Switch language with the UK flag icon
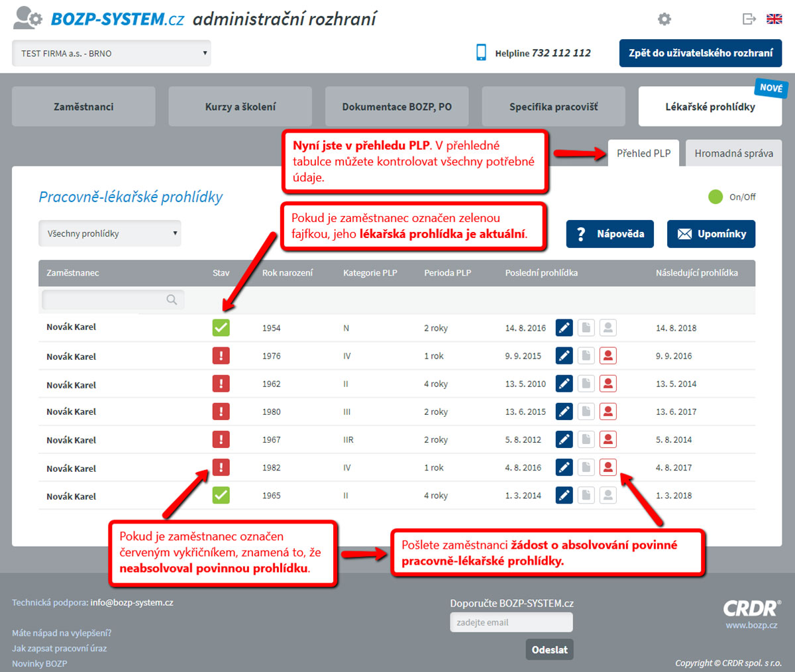This screenshot has height=672, width=795. [x=774, y=19]
